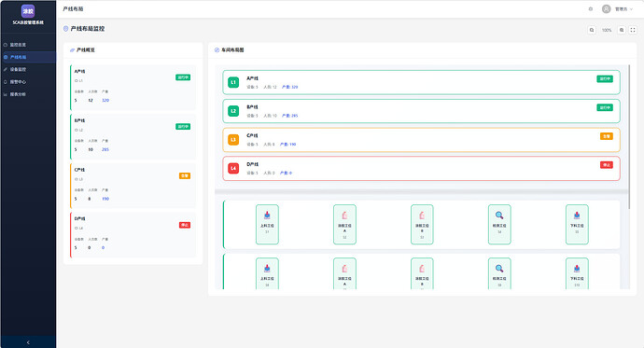Select the S4 inspection station magnifier card
This screenshot has height=348, width=644.
499,225
